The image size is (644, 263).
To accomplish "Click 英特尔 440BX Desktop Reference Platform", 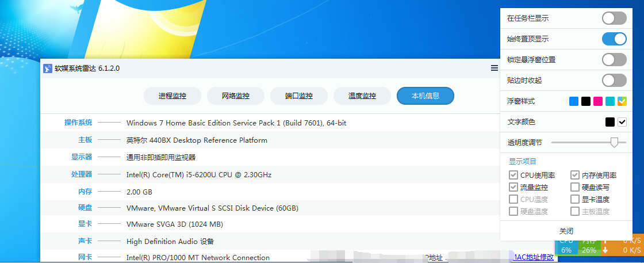I will pyautogui.click(x=197, y=140).
